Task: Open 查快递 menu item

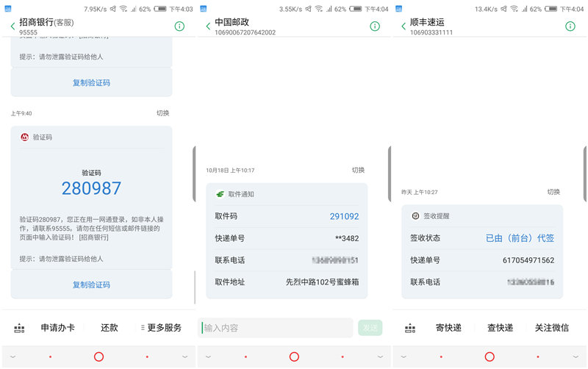Action: [501, 328]
